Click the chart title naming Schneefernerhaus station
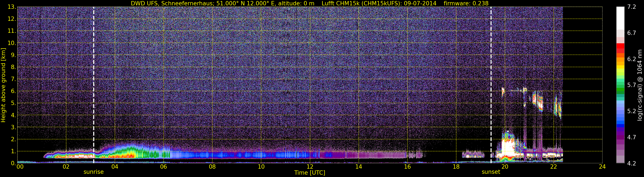 pos(309,3)
